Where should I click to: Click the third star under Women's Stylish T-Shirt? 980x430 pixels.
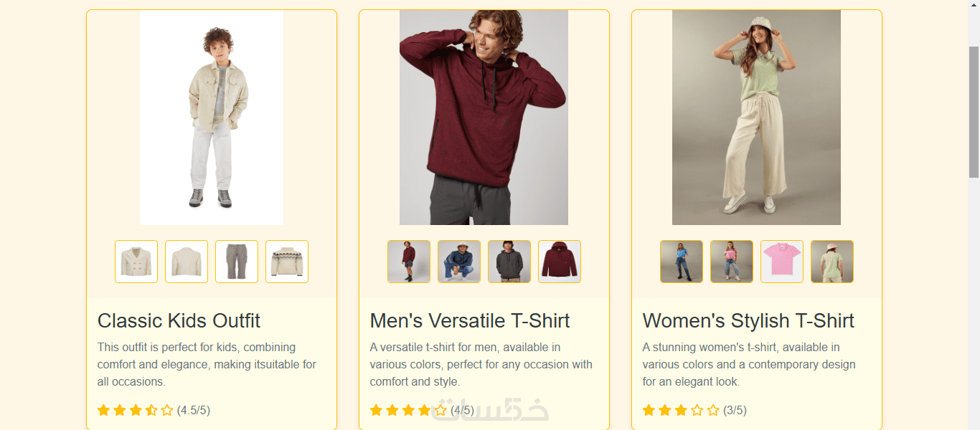[x=681, y=411]
